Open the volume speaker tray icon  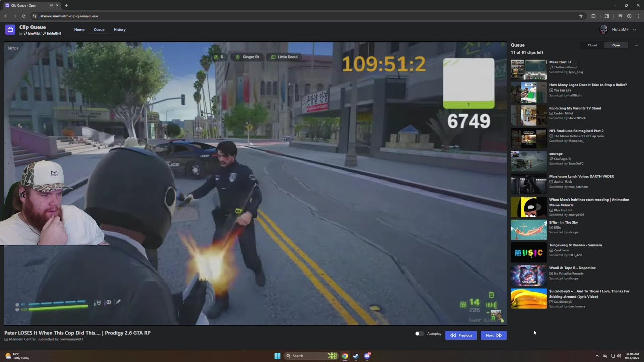coord(619,356)
